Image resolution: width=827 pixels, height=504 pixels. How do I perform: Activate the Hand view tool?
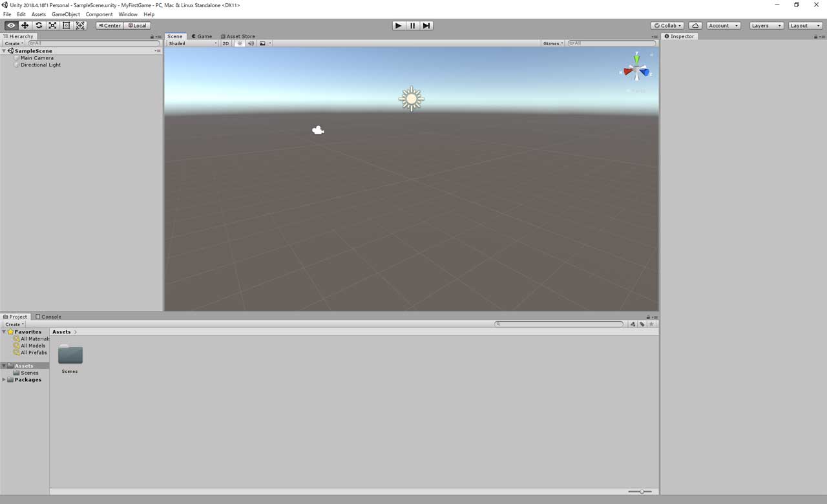tap(11, 26)
